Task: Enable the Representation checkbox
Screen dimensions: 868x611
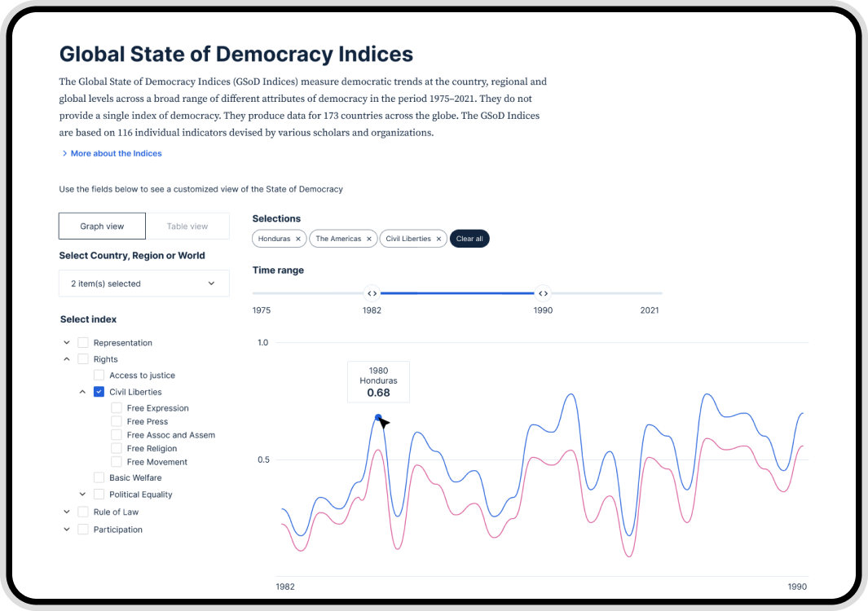Action: click(82, 342)
